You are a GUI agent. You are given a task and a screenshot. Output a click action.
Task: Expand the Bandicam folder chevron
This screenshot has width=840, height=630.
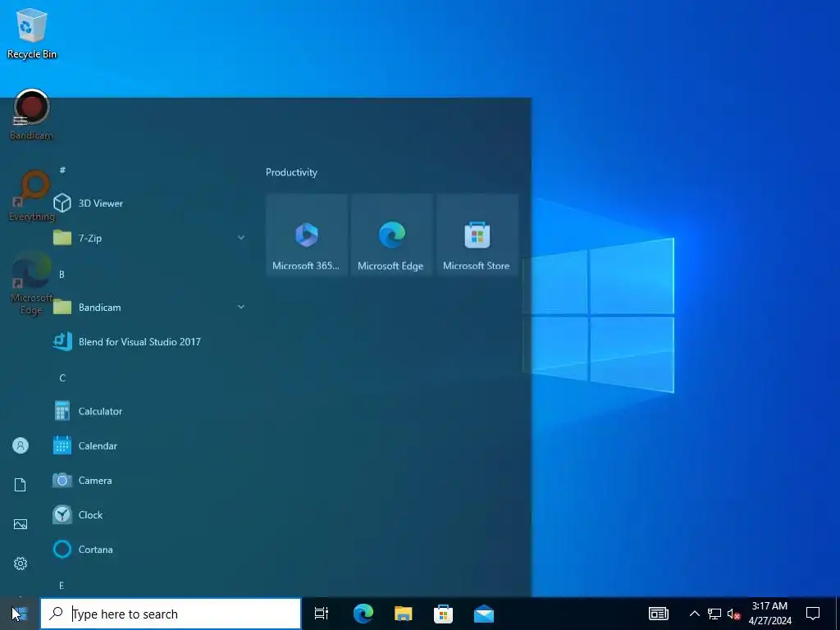click(241, 307)
